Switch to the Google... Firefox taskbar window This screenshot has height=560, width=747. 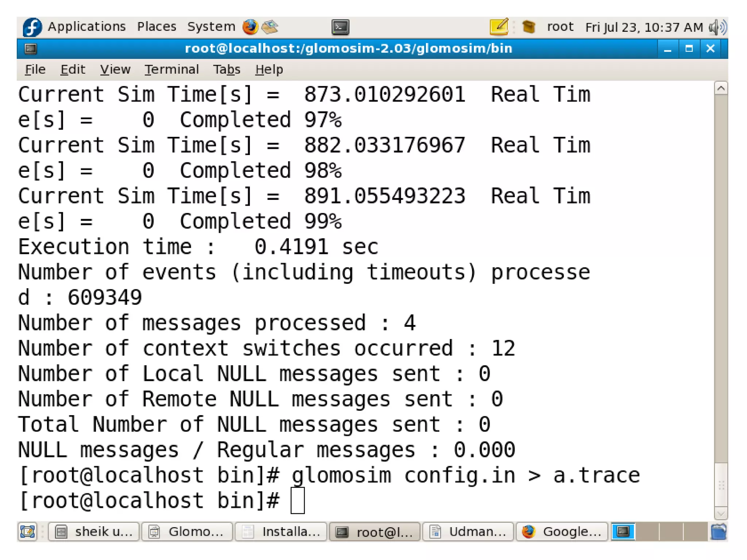(562, 532)
